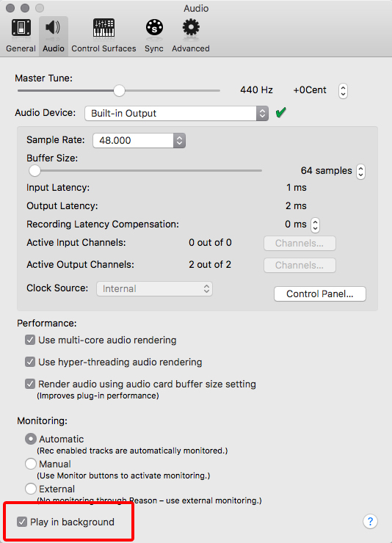Click the Control Panel button
The height and width of the screenshot is (543, 392).
[320, 294]
